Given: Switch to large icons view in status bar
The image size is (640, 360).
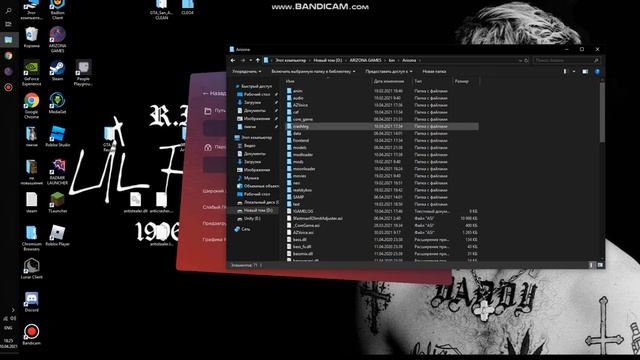Looking at the screenshot, I should coord(600,265).
